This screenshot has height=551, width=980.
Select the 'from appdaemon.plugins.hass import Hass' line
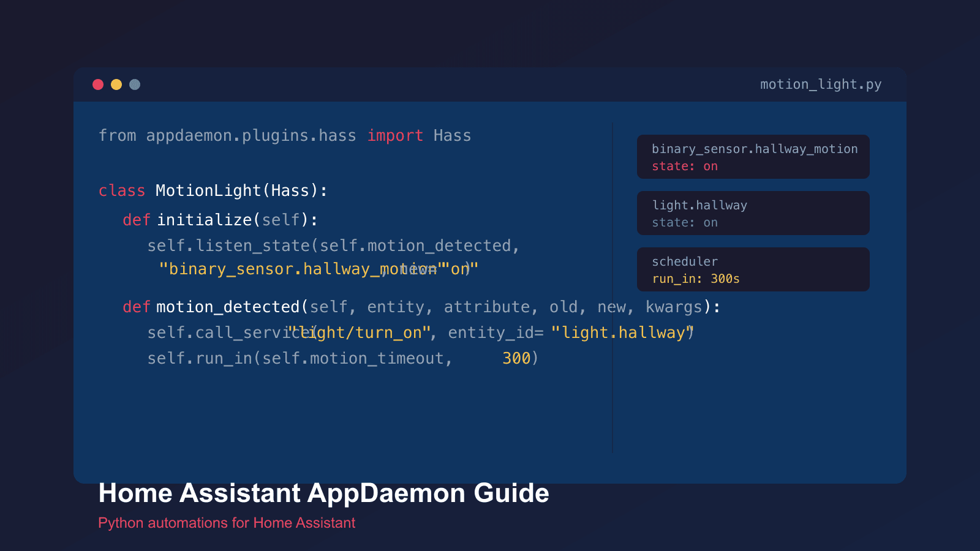tap(285, 136)
